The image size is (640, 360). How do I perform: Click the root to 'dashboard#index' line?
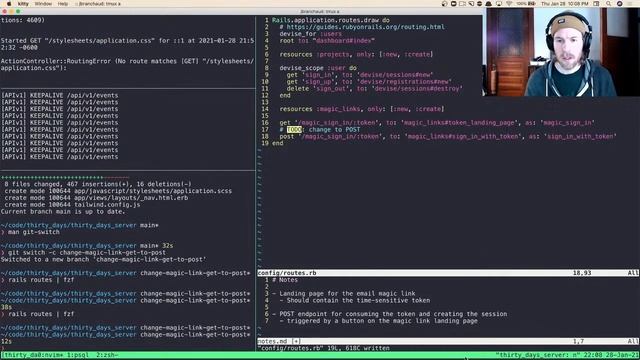tap(327, 41)
